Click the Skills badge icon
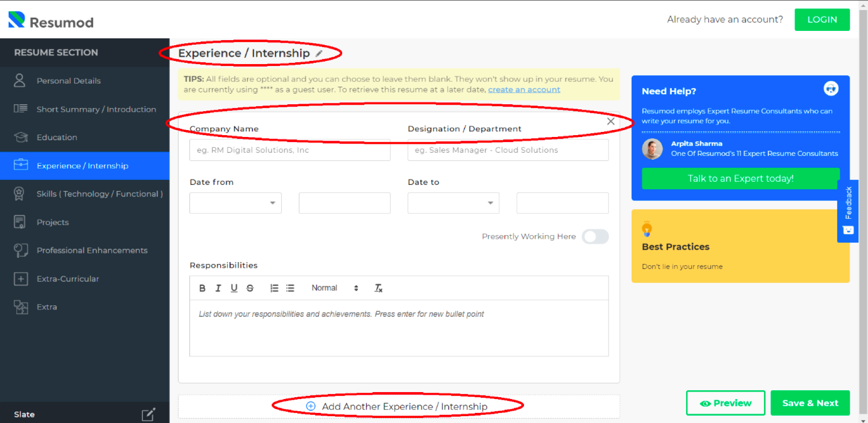The width and height of the screenshot is (868, 423). [19, 194]
